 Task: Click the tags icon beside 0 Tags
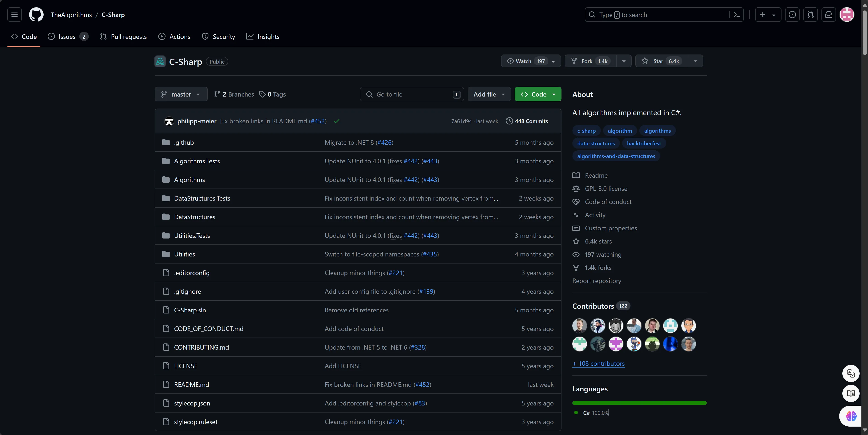(x=262, y=94)
